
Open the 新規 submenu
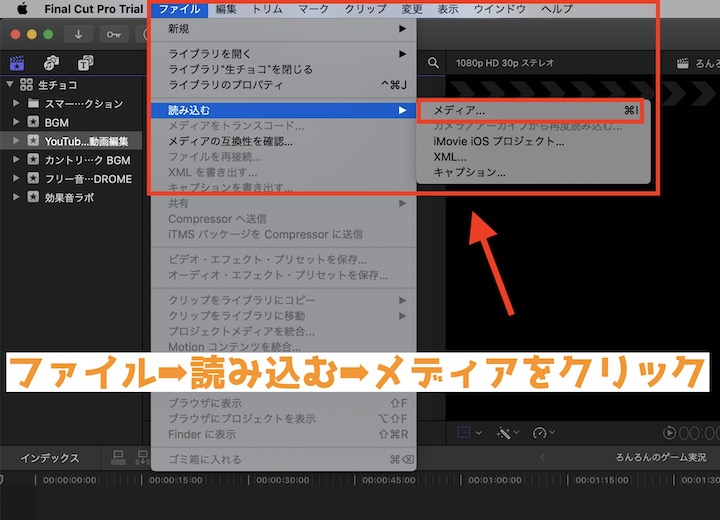tap(284, 29)
